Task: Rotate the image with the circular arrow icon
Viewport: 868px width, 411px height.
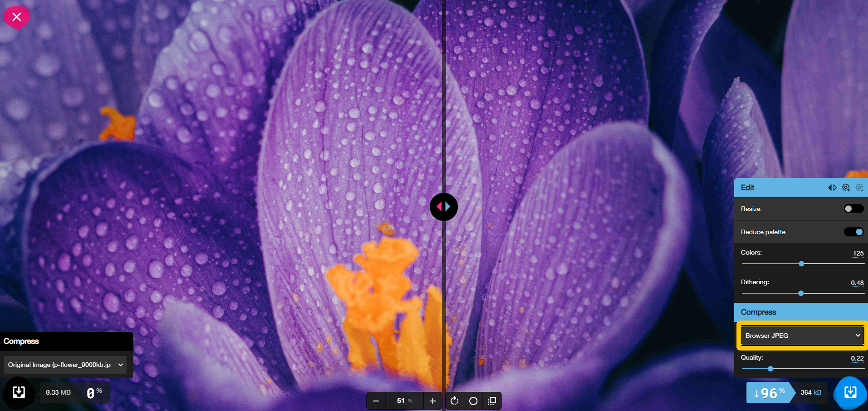Action: [454, 401]
